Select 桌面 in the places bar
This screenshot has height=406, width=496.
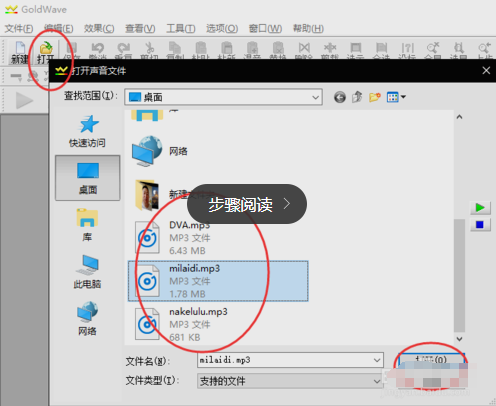[87, 178]
